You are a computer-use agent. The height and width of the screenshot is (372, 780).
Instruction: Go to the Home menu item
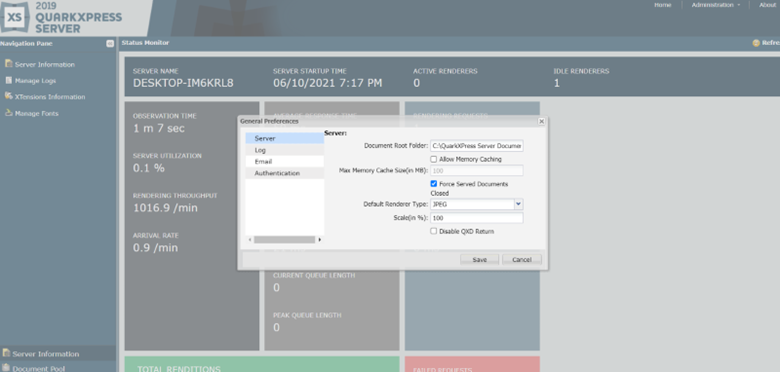tap(663, 5)
